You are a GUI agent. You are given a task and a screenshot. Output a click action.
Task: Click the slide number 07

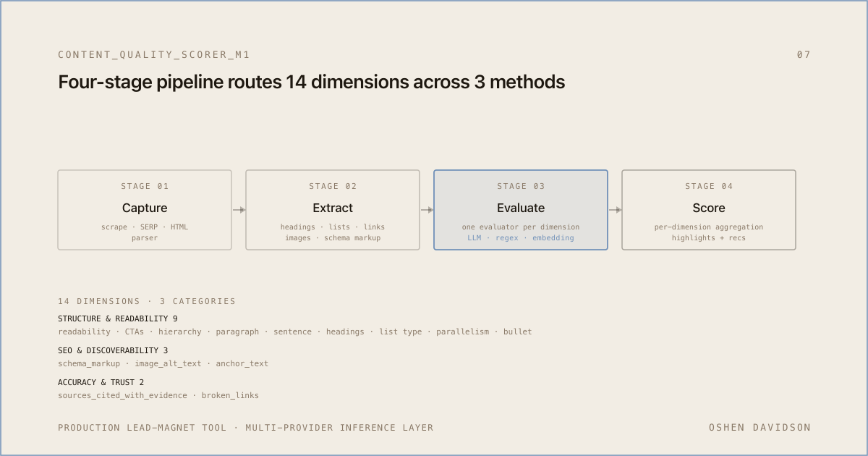804,54
